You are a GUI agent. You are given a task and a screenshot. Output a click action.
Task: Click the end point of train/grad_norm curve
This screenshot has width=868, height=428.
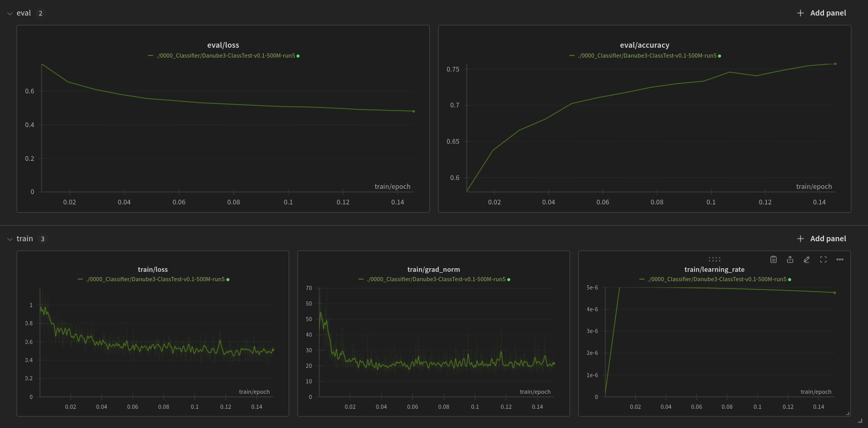pyautogui.click(x=554, y=363)
